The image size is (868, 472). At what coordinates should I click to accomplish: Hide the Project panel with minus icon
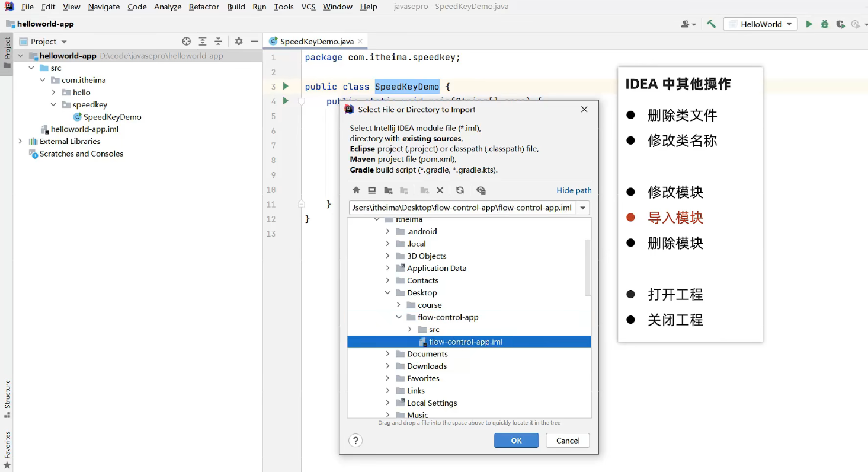pyautogui.click(x=255, y=42)
